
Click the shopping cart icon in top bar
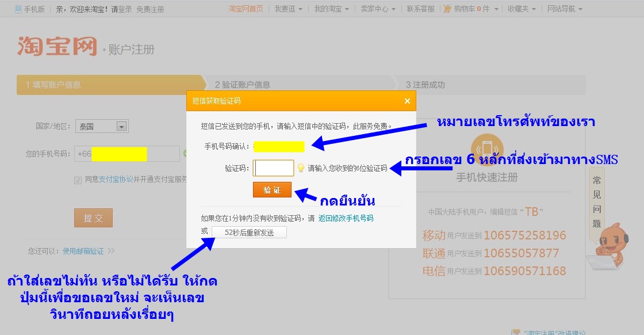pos(447,9)
